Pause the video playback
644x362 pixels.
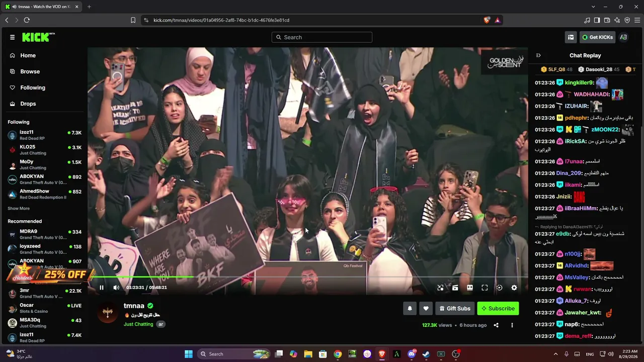pos(101,288)
